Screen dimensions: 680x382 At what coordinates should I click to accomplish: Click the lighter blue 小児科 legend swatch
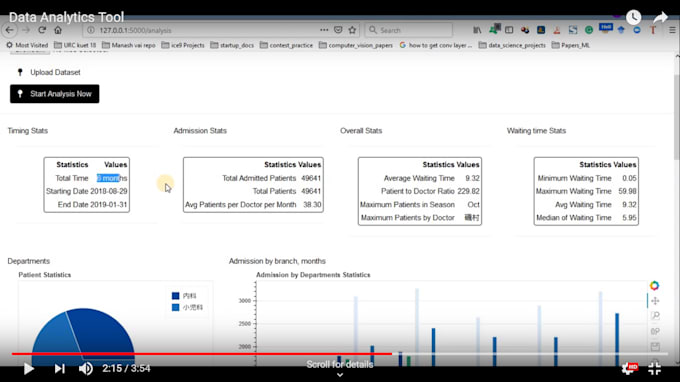[x=175, y=307]
